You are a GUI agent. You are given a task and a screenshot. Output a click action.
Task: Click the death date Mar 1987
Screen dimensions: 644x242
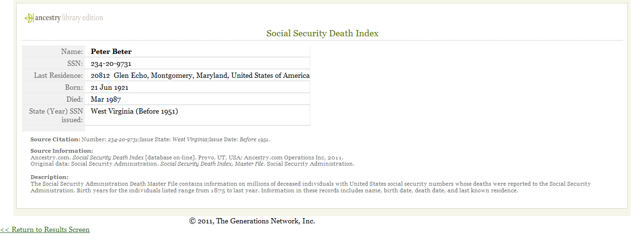pos(106,99)
